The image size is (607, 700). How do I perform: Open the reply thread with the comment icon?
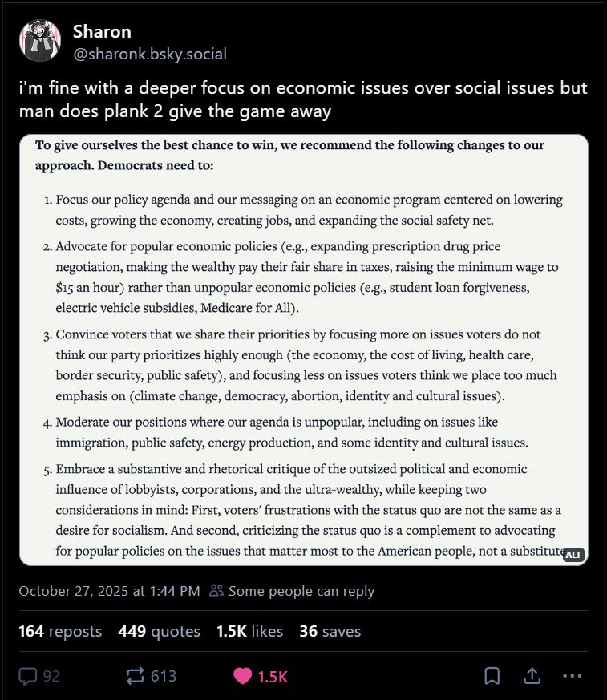pyautogui.click(x=29, y=676)
